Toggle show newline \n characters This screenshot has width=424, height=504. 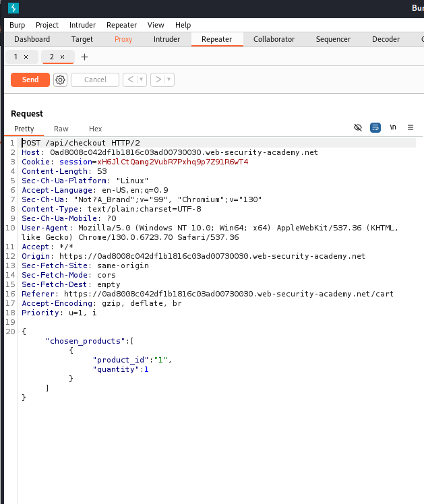[x=393, y=127]
